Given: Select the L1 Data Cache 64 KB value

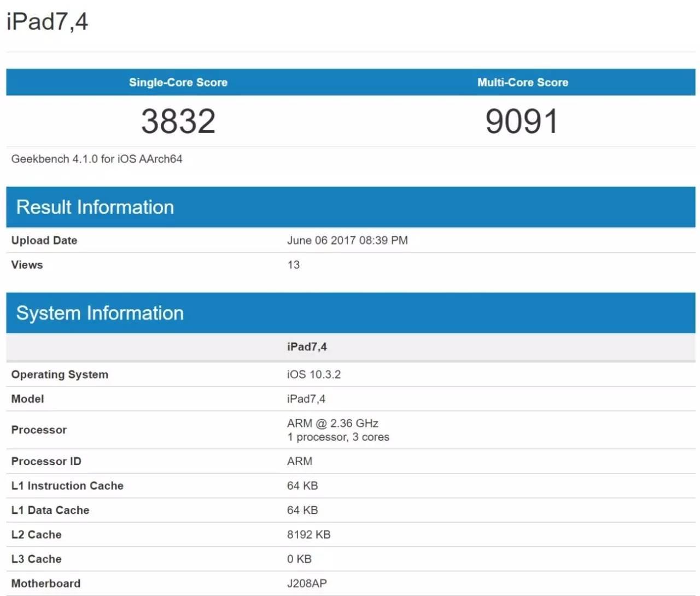Looking at the screenshot, I should 302,510.
